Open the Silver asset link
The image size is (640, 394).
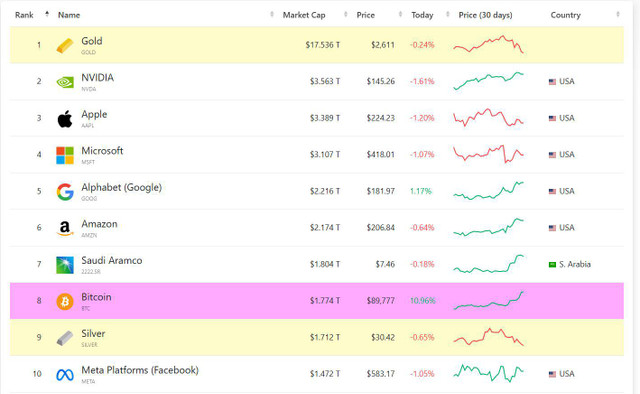[x=93, y=333]
